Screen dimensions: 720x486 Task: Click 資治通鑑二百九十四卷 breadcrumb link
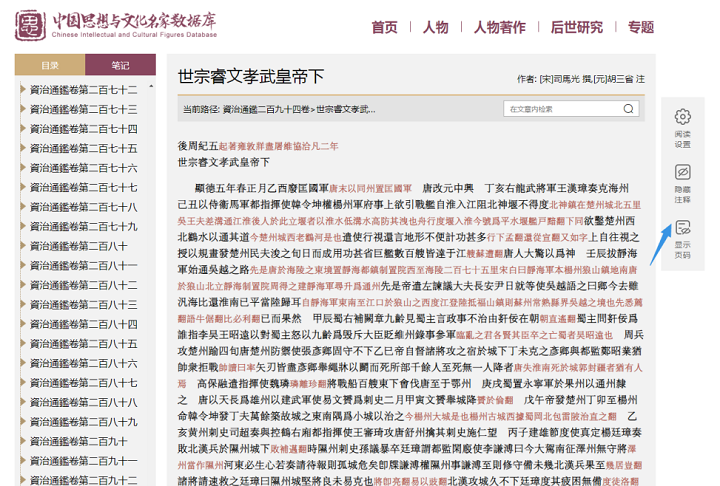tap(267, 108)
